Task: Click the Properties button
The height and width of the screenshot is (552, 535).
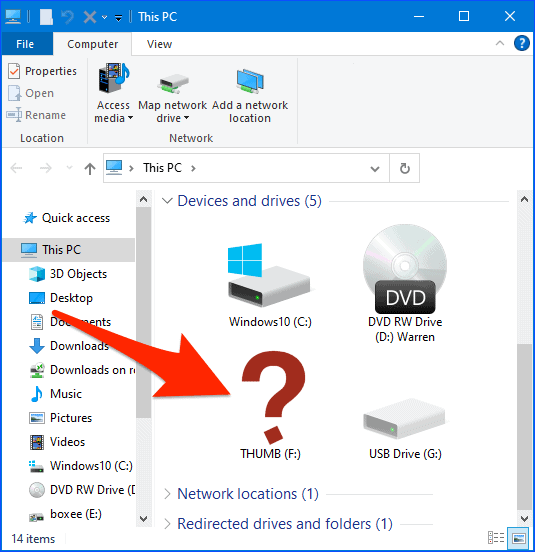Action: click(43, 71)
